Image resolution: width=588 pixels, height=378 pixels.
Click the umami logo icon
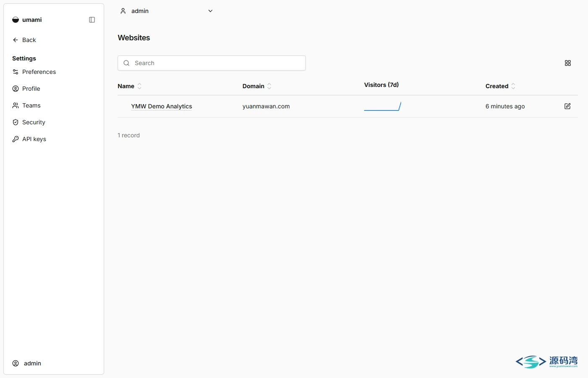click(x=16, y=20)
